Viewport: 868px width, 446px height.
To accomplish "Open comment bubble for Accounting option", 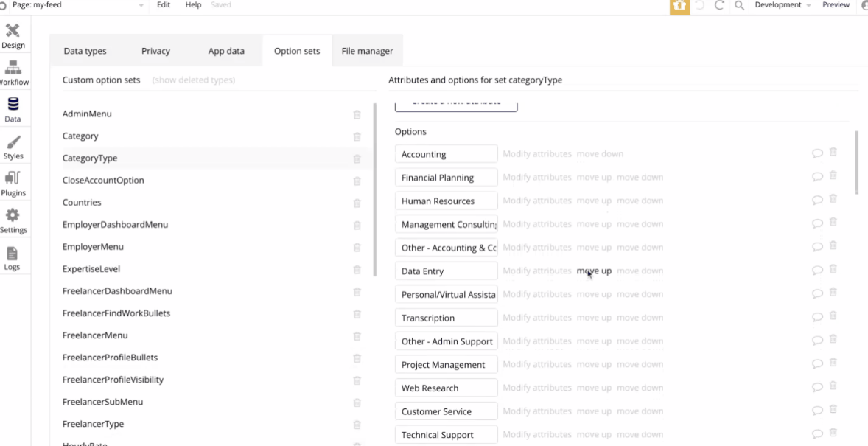I will (x=816, y=153).
